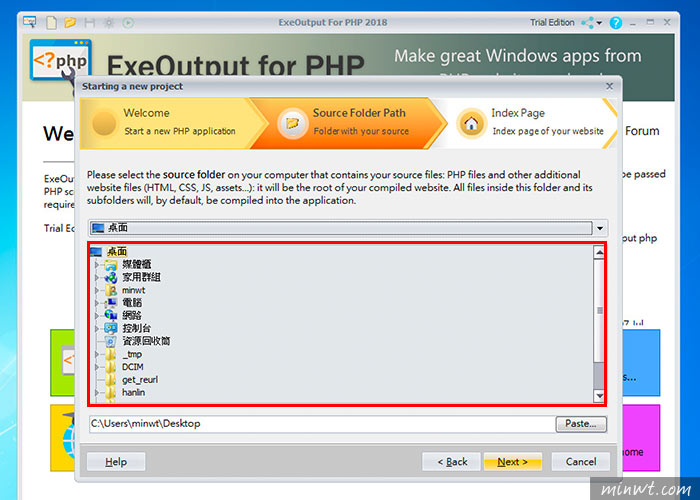This screenshot has height=500, width=700.
Task: Click the Index Page home icon
Action: 471,123
